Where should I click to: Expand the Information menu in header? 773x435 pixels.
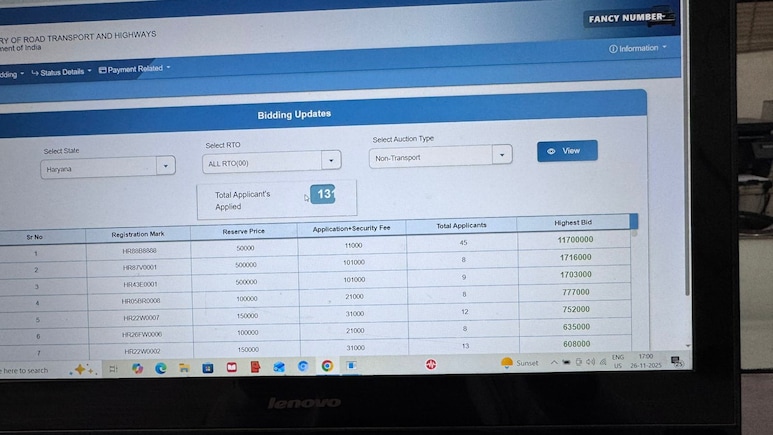(x=637, y=48)
